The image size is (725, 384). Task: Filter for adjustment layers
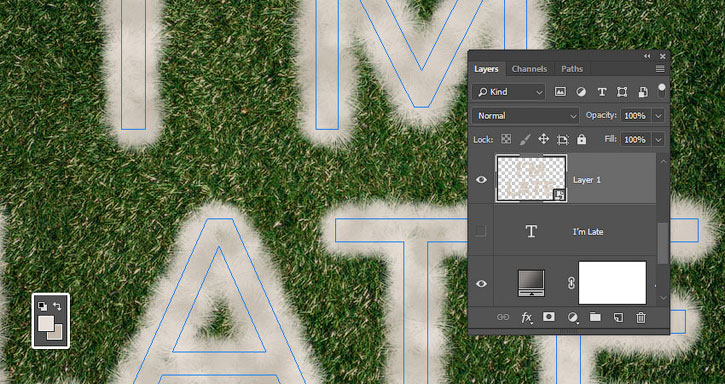pos(581,92)
